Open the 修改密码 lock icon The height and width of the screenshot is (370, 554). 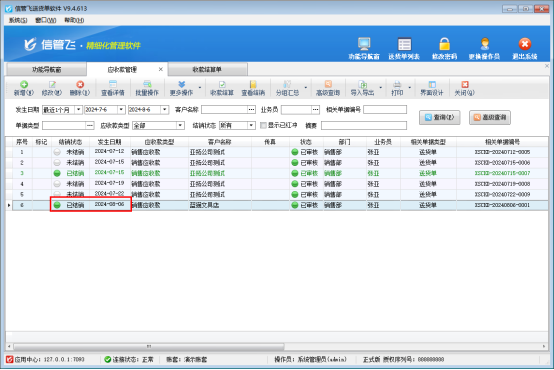444,44
